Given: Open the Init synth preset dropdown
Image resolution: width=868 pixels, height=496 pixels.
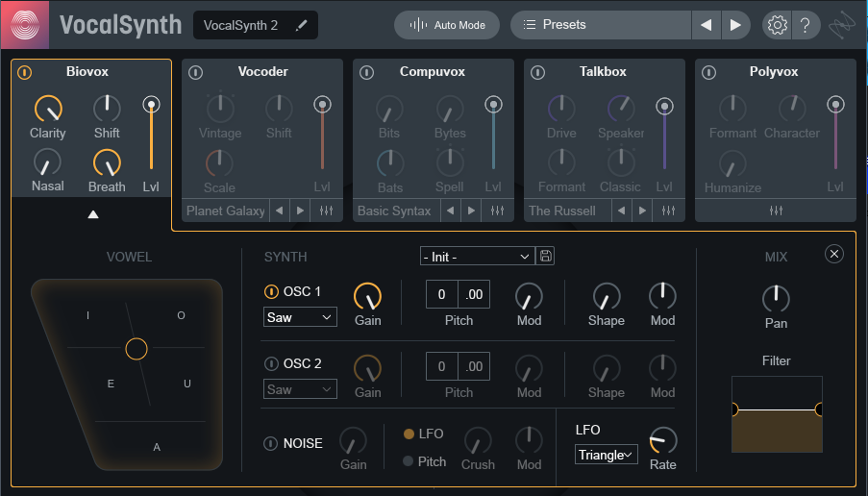Looking at the screenshot, I should tap(477, 257).
